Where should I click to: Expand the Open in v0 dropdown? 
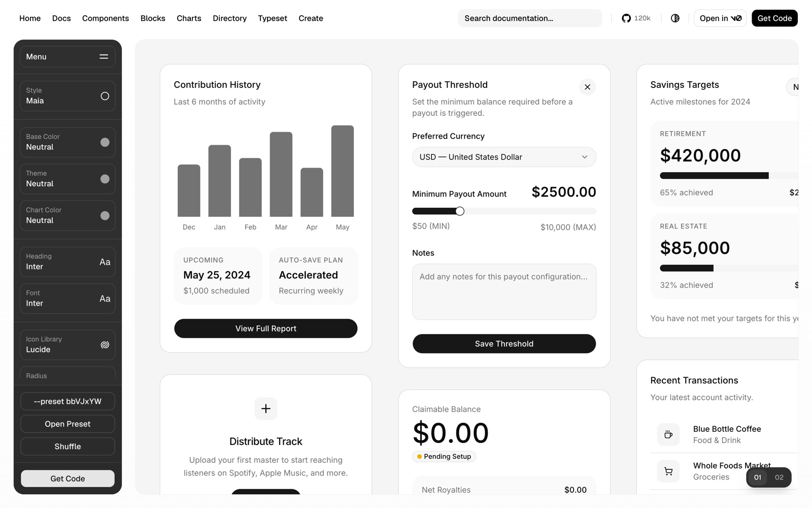720,18
